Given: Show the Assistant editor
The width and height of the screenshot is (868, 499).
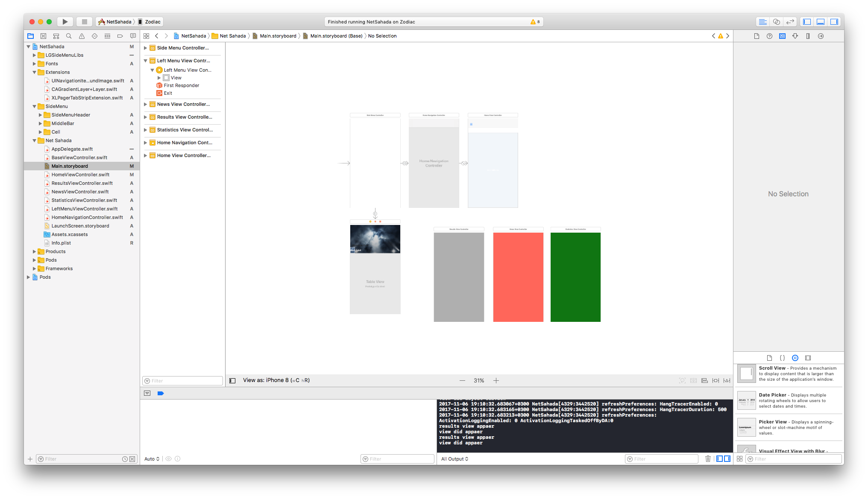Looking at the screenshot, I should [x=777, y=22].
